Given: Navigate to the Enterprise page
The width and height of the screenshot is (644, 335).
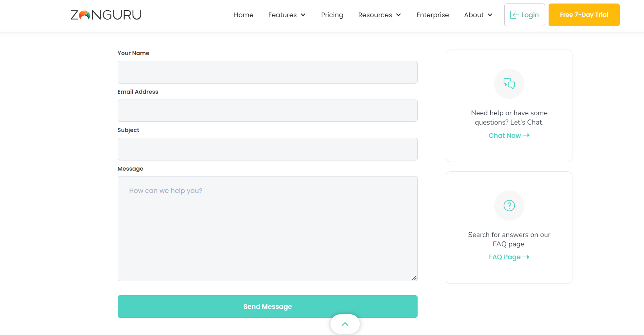Looking at the screenshot, I should click(x=432, y=15).
